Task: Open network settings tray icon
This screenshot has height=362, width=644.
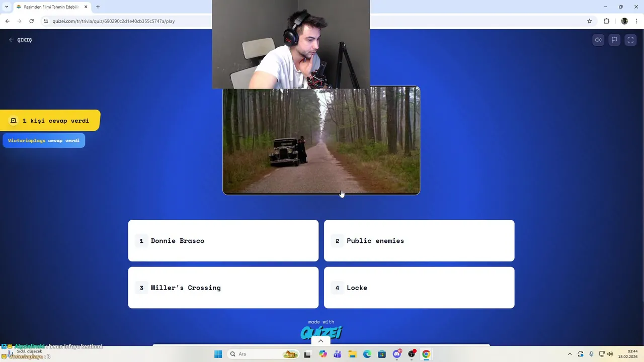Action: 602,354
